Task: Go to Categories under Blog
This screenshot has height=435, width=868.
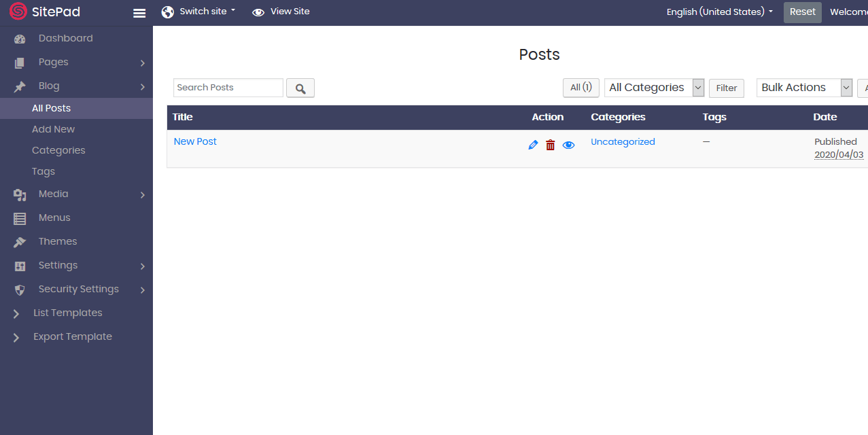Action: (58, 150)
